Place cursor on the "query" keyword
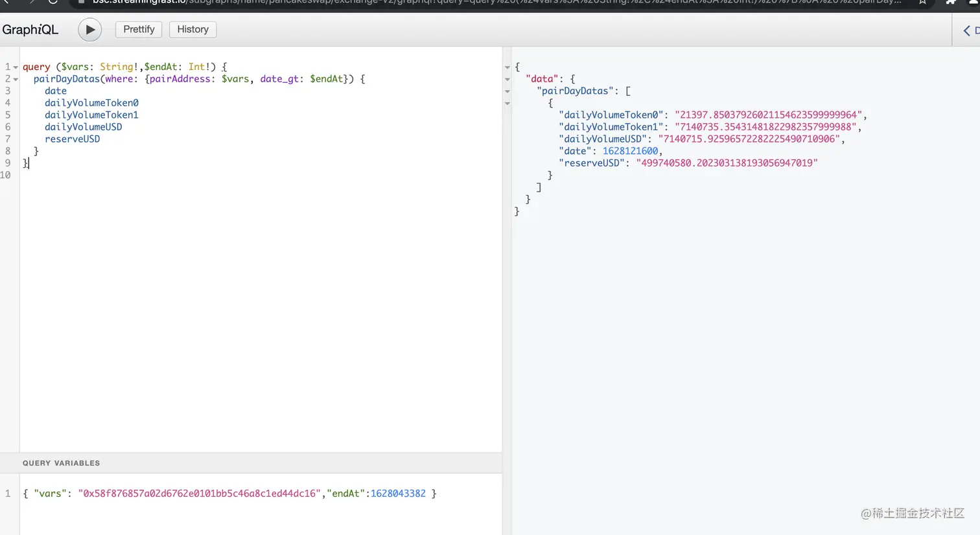 (36, 67)
